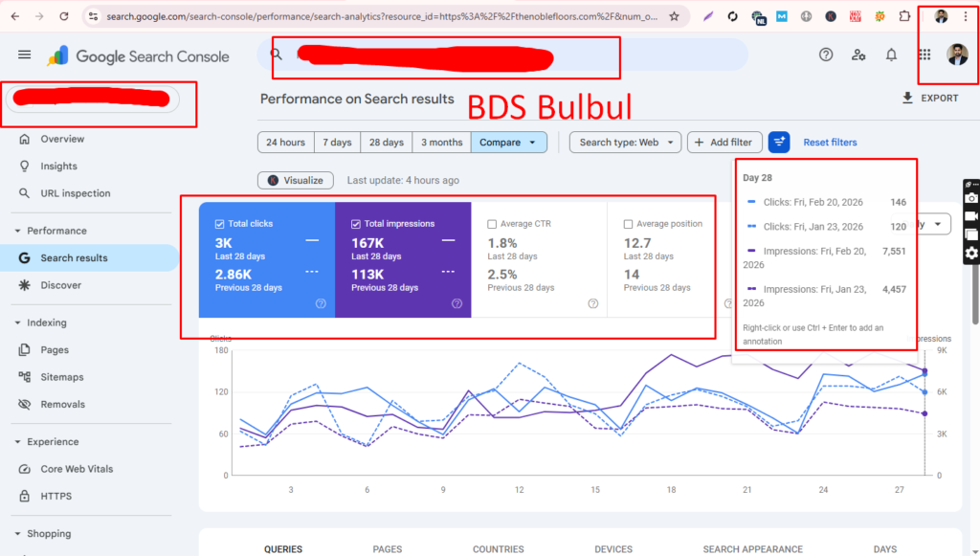The image size is (980, 556).
Task: Open the Search Console help icon
Action: point(826,55)
